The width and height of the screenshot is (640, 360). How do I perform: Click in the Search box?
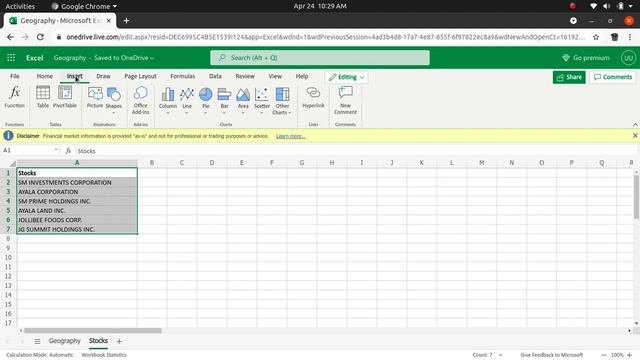click(x=320, y=58)
